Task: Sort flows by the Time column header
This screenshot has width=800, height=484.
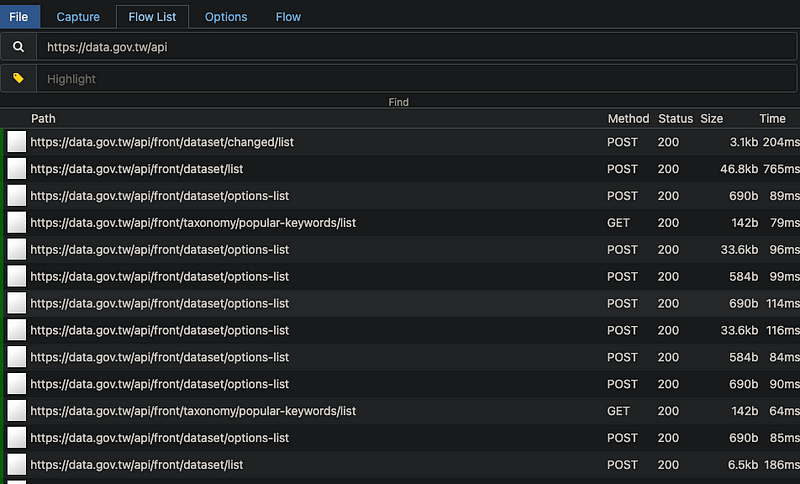Action: pyautogui.click(x=772, y=118)
